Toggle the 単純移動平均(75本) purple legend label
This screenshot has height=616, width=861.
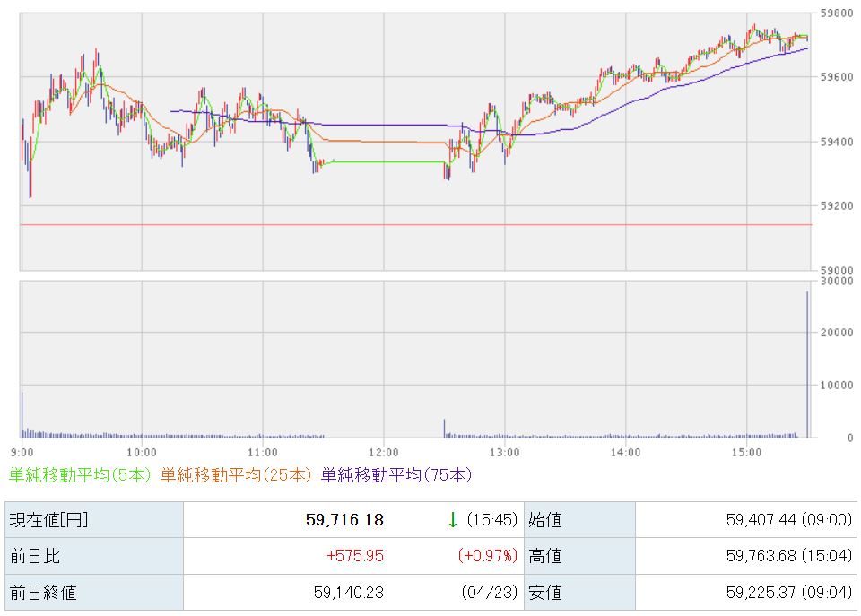coord(396,475)
